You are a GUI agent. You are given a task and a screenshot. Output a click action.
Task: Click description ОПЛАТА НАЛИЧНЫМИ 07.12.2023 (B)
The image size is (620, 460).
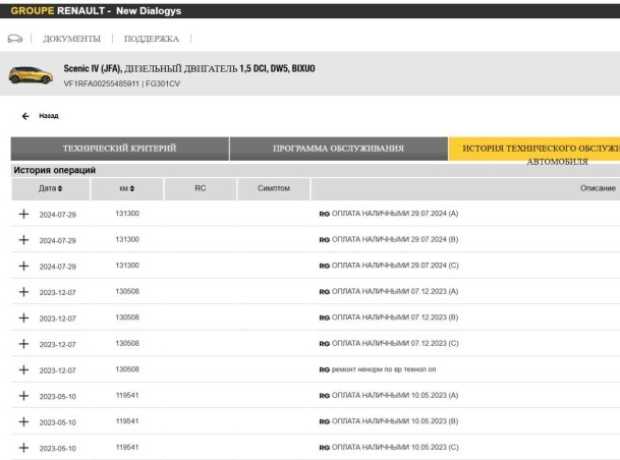click(395, 317)
